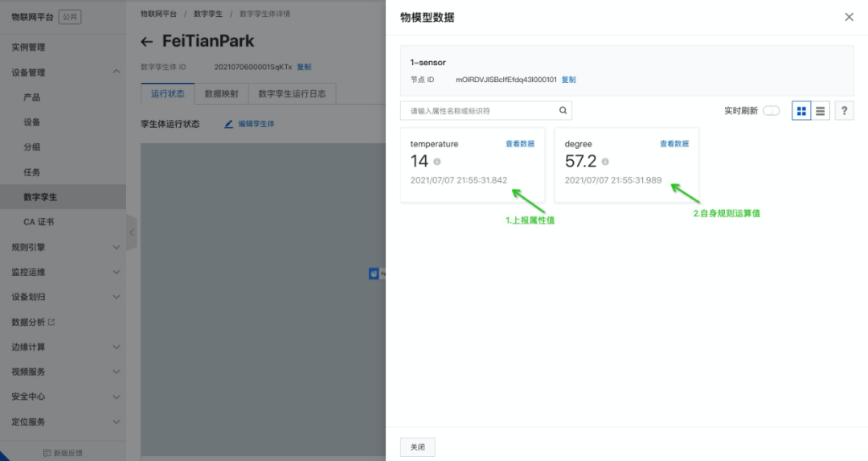Click the 编辑孪生体 link
This screenshot has width=868, height=461.
pyautogui.click(x=256, y=124)
